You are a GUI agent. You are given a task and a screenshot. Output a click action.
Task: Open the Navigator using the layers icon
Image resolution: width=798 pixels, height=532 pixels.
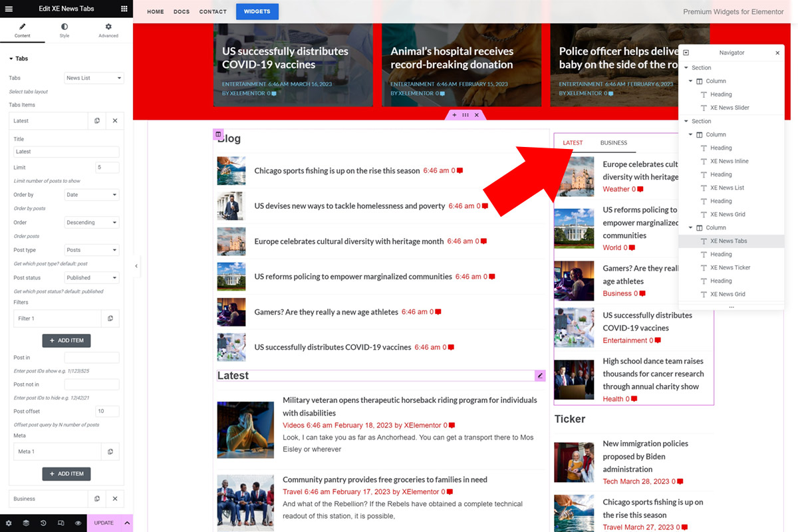point(26,523)
